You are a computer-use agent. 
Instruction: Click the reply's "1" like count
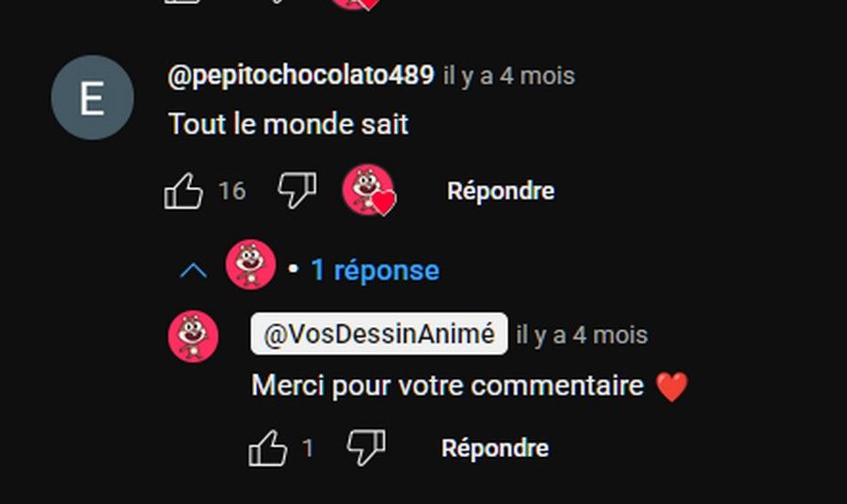click(308, 448)
